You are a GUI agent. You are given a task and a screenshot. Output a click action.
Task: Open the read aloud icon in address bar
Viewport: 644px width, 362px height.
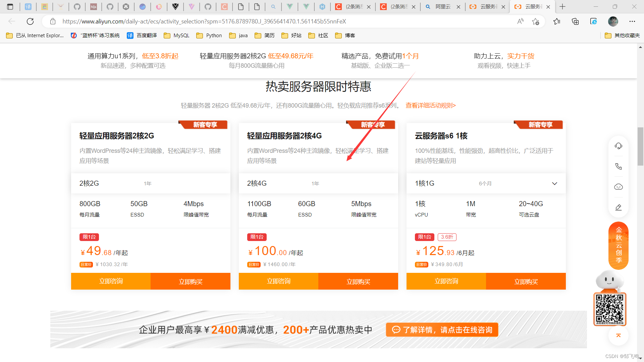[520, 21]
